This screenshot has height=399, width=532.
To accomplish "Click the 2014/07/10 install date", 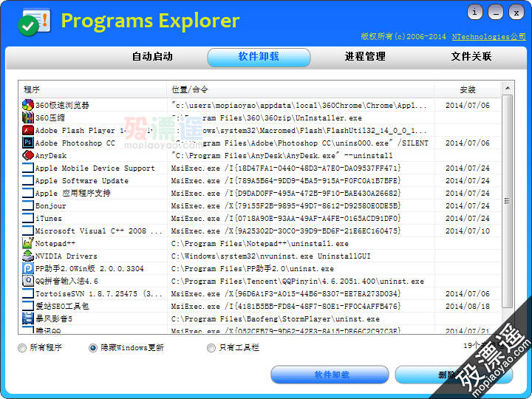I will tap(468, 231).
